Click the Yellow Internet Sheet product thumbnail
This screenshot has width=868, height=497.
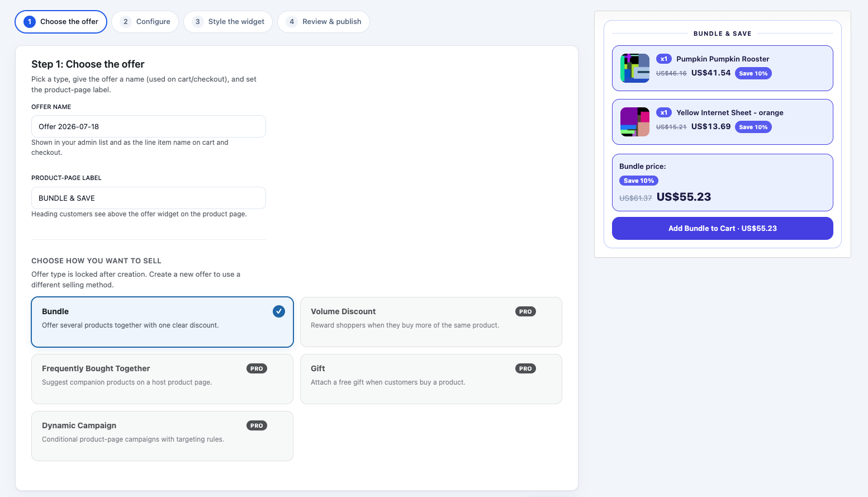(x=635, y=122)
